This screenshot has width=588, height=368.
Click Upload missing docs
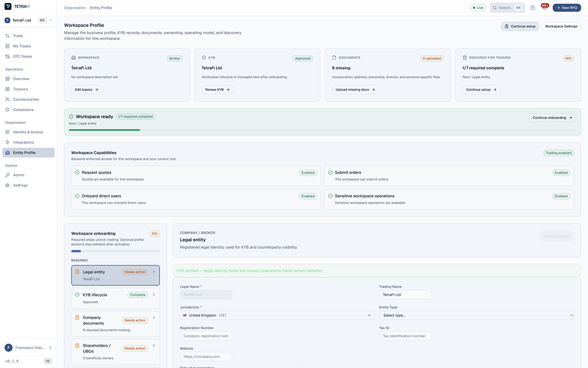[355, 90]
